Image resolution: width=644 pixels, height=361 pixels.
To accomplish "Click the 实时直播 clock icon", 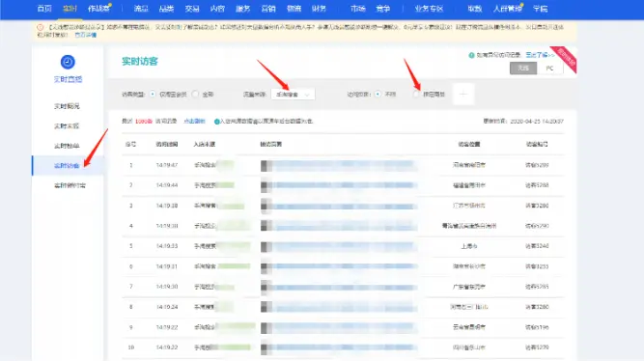I will (x=68, y=62).
